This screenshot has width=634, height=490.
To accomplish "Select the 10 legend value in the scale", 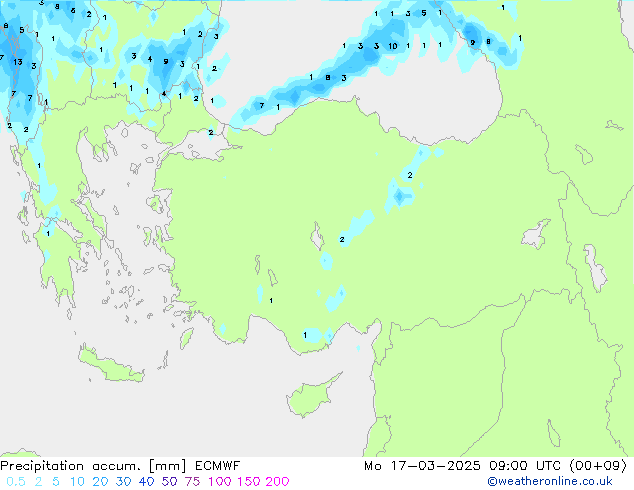I will pos(77,482).
